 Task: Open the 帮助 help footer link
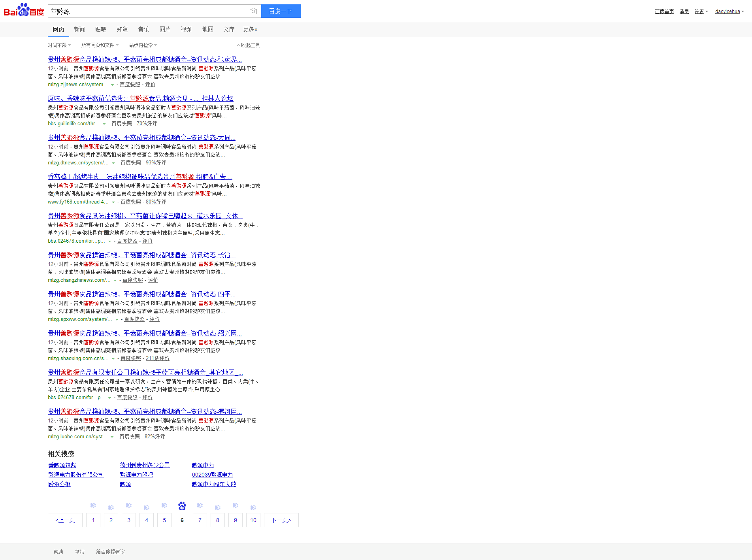[x=58, y=552]
